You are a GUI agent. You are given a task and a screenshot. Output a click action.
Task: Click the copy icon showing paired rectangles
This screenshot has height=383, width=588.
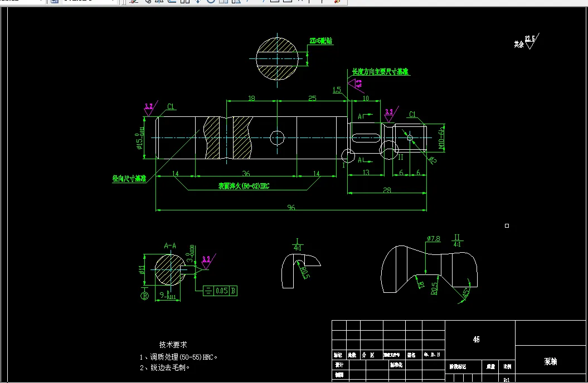186,2
